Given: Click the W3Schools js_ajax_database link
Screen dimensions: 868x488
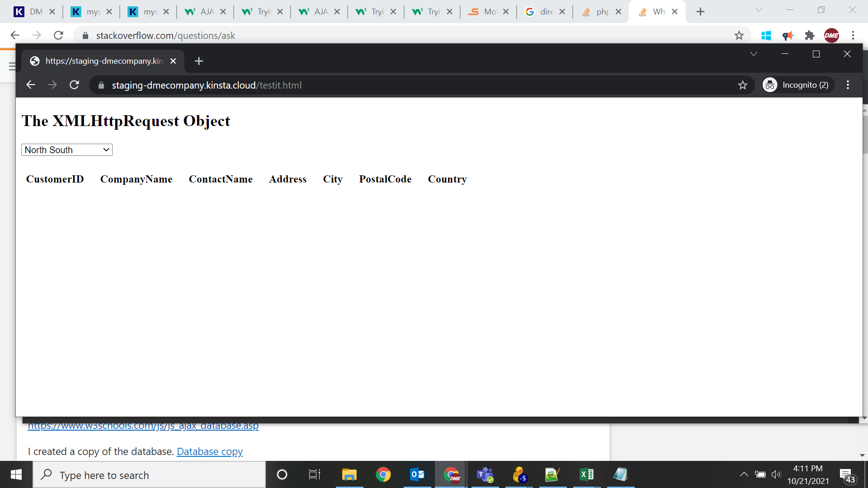Looking at the screenshot, I should (144, 425).
